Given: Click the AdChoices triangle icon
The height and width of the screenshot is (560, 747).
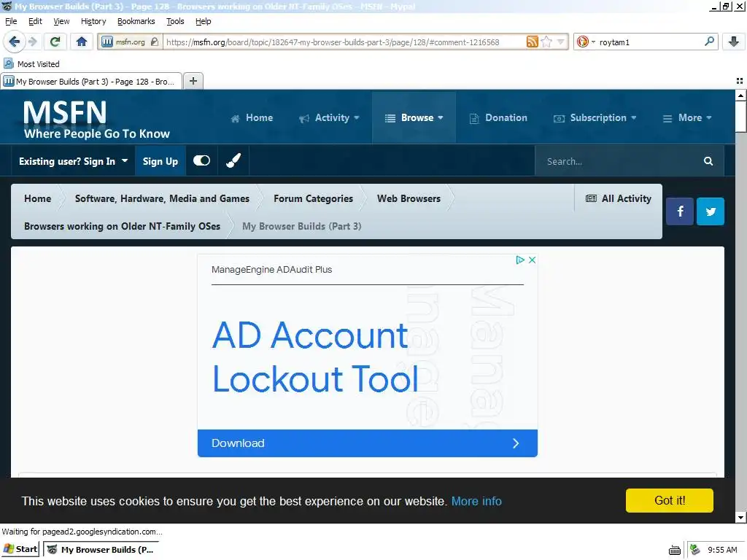Looking at the screenshot, I should (520, 260).
